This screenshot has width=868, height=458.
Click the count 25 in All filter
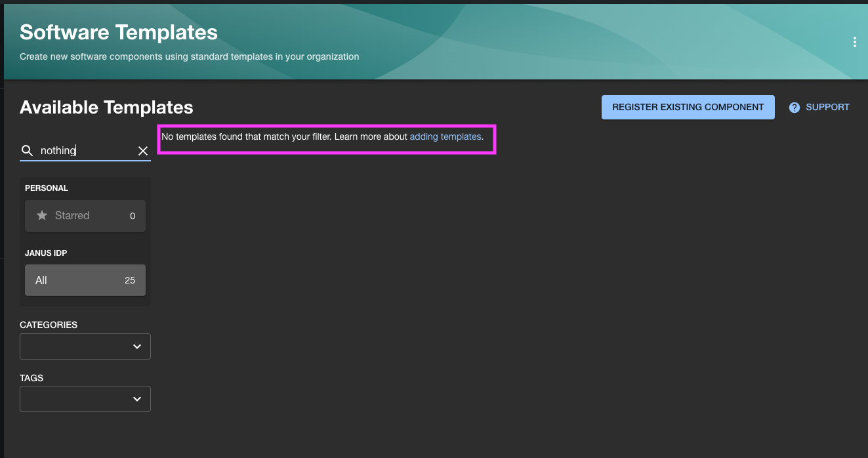point(130,280)
